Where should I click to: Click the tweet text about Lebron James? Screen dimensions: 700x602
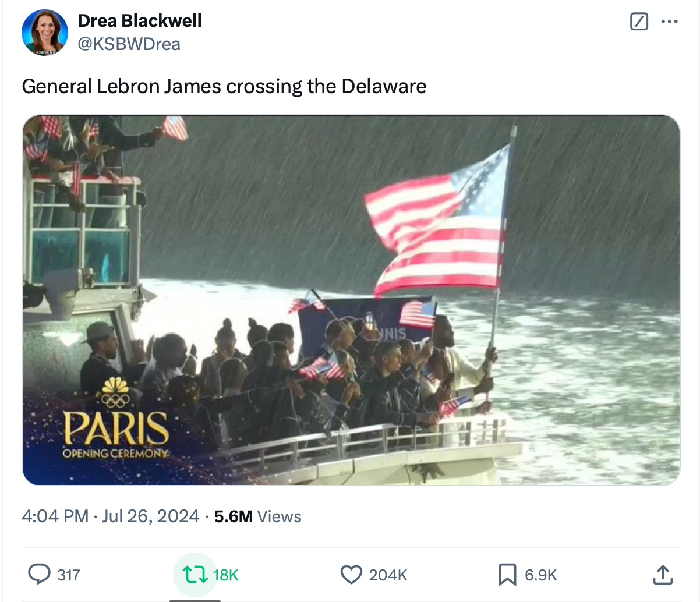click(x=224, y=86)
